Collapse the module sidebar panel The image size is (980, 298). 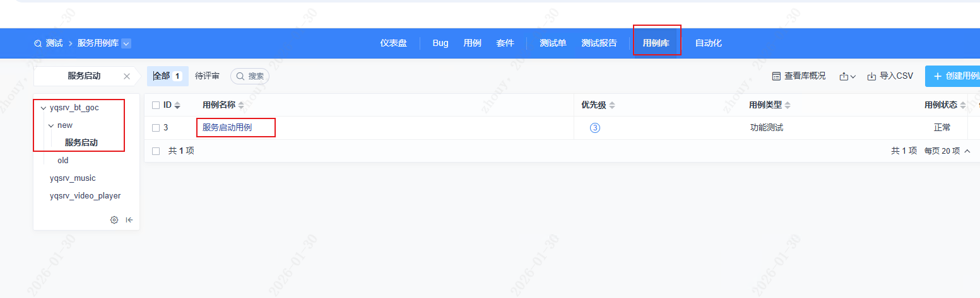[x=129, y=220]
